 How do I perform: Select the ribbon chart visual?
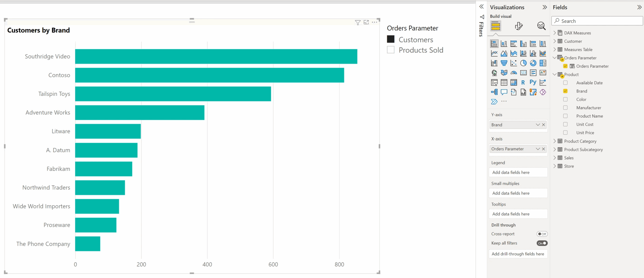[x=543, y=53]
